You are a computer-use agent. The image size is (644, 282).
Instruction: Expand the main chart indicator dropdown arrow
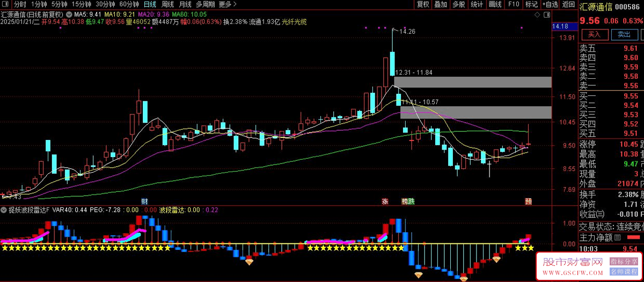[69, 14]
